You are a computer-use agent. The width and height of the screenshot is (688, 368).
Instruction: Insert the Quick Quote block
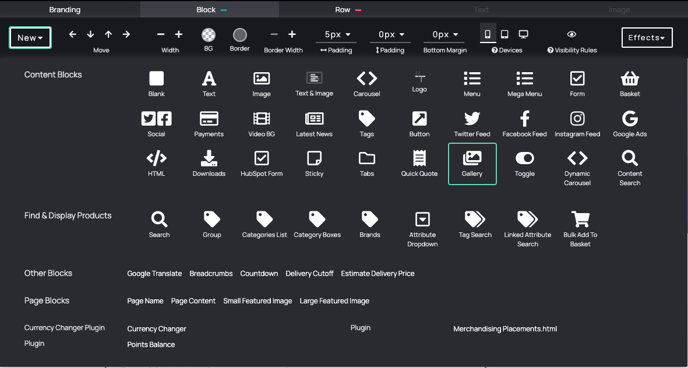[419, 164]
